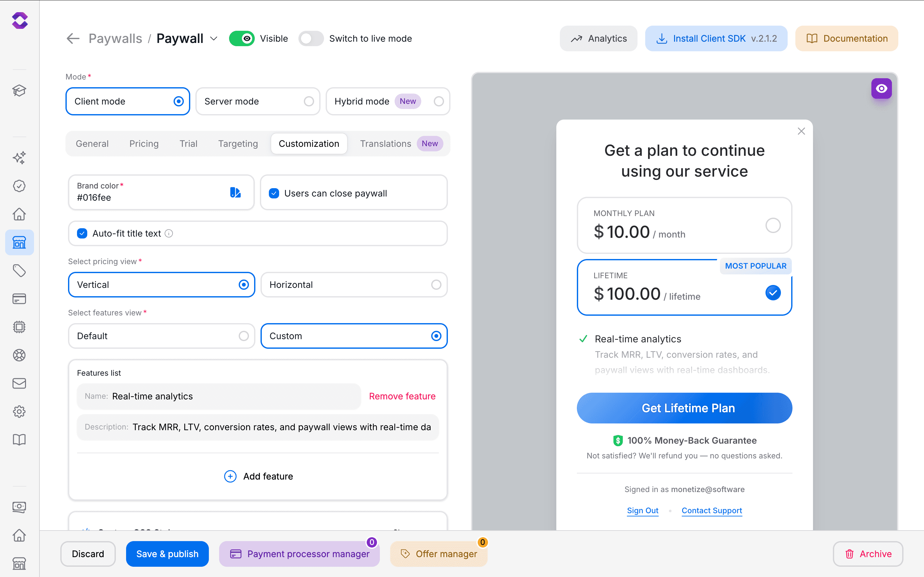
Task: Open the mail envelope sidebar icon
Action: click(x=19, y=383)
